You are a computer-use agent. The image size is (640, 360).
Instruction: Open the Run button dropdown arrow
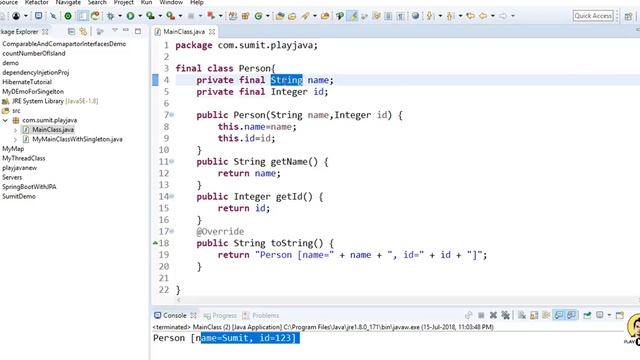[140, 16]
